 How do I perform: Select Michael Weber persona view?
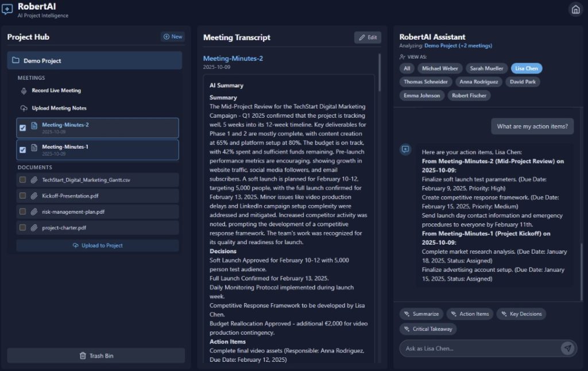point(439,68)
